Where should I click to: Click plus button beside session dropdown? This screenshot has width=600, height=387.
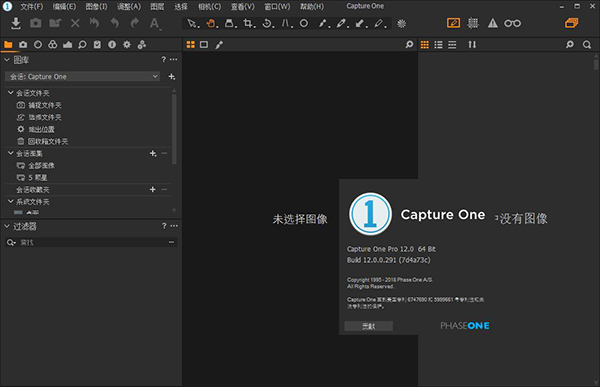[172, 77]
